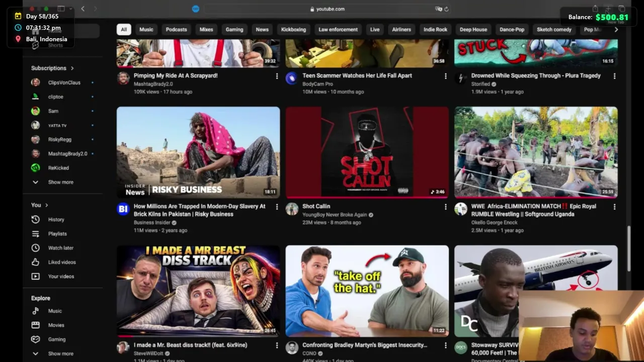Click Business Insider channel avatar
644x362 pixels.
click(123, 209)
